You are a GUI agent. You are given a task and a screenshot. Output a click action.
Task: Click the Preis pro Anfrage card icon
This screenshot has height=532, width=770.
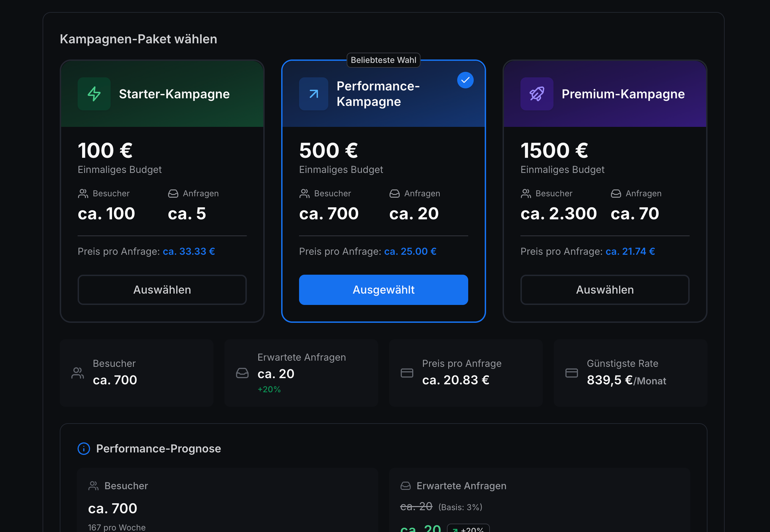click(x=407, y=373)
